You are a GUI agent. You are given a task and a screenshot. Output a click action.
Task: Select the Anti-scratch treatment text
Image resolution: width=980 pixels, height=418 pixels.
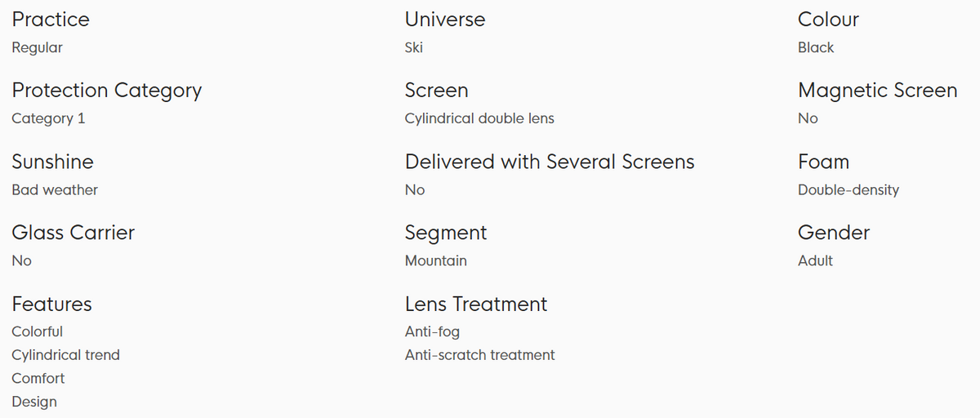[479, 355]
